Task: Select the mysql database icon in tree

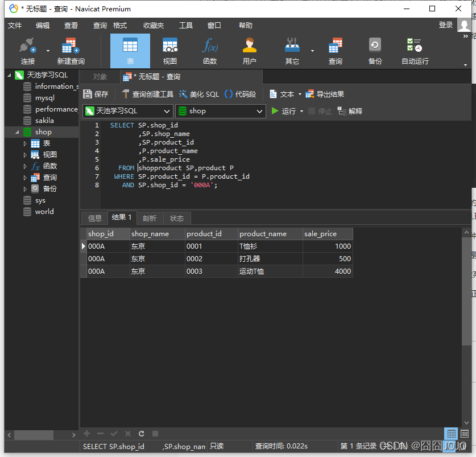Action: coord(27,98)
